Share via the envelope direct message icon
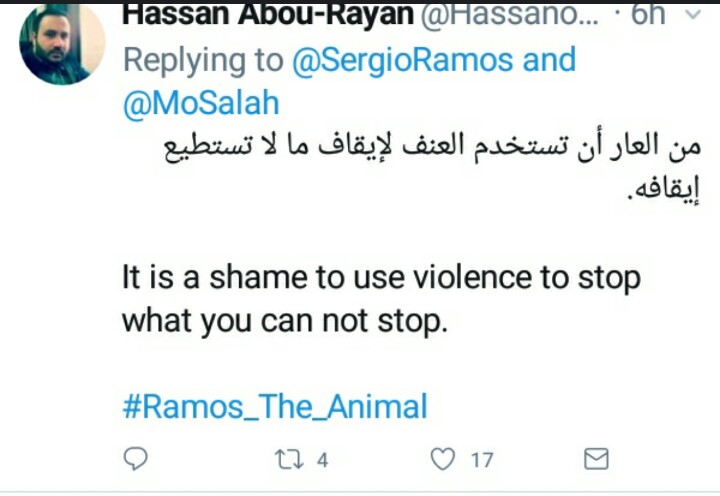Viewport: 720px width, 496px height. (596, 459)
